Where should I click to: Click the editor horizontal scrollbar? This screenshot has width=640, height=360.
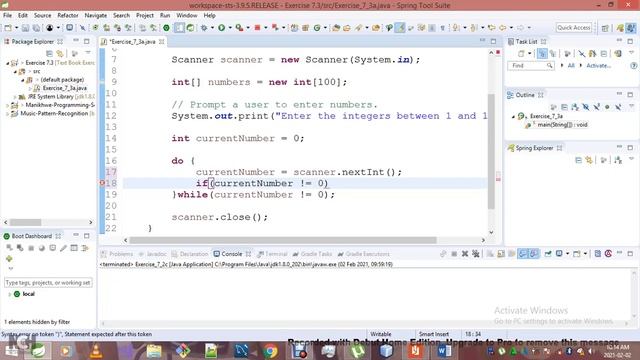point(283,240)
